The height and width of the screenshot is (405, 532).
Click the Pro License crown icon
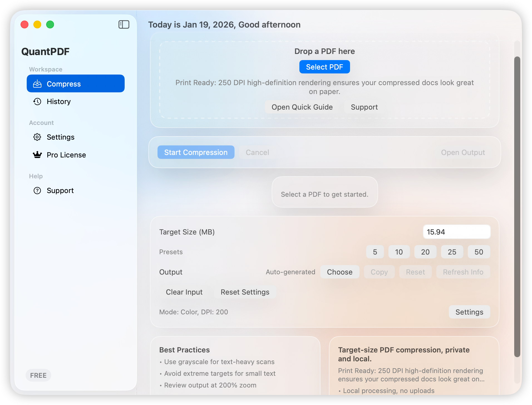point(37,155)
